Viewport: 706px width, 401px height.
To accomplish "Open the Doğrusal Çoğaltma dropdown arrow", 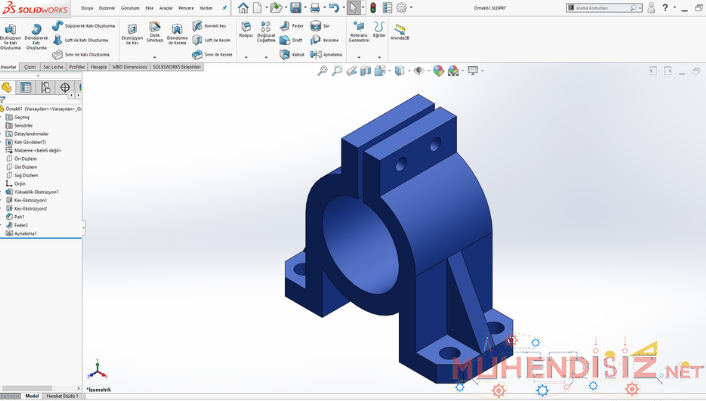I will click(265, 57).
